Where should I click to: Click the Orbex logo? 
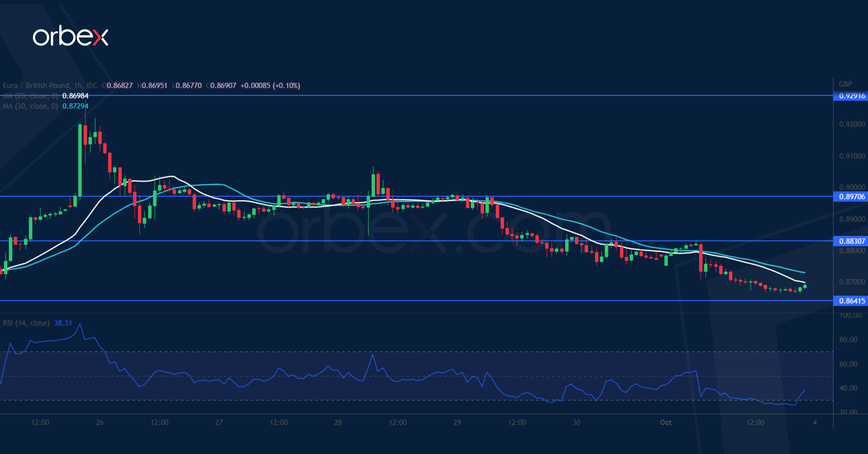click(70, 36)
